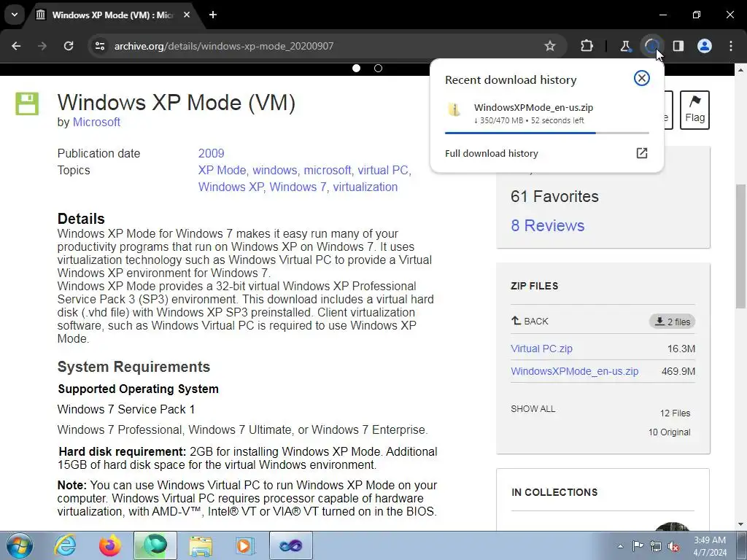
Task: Open the microsoft topic link
Action: tap(328, 170)
